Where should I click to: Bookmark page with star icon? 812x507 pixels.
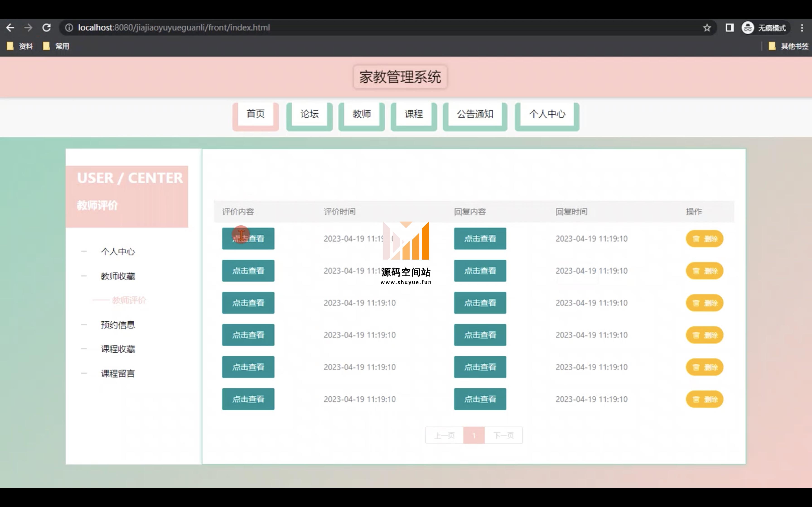pyautogui.click(x=707, y=27)
